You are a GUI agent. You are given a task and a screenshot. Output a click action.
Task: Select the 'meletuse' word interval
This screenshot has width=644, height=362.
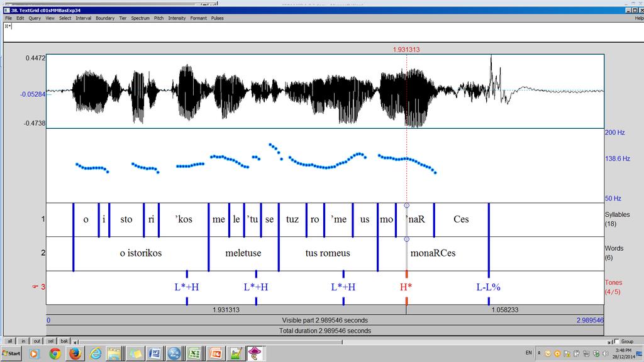pyautogui.click(x=243, y=253)
